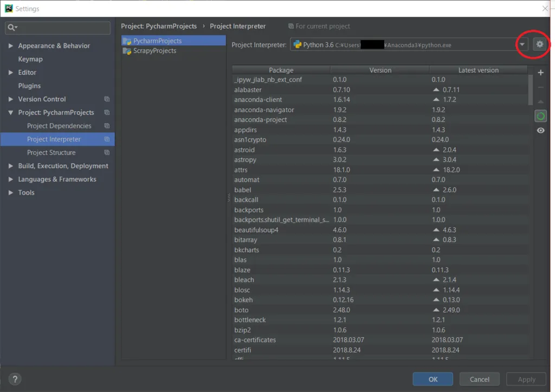Select the bokeh package row
555x392 pixels.
click(x=380, y=300)
